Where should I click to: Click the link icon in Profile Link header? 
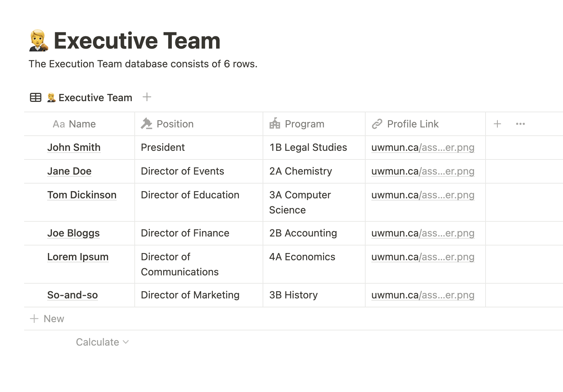pyautogui.click(x=377, y=124)
